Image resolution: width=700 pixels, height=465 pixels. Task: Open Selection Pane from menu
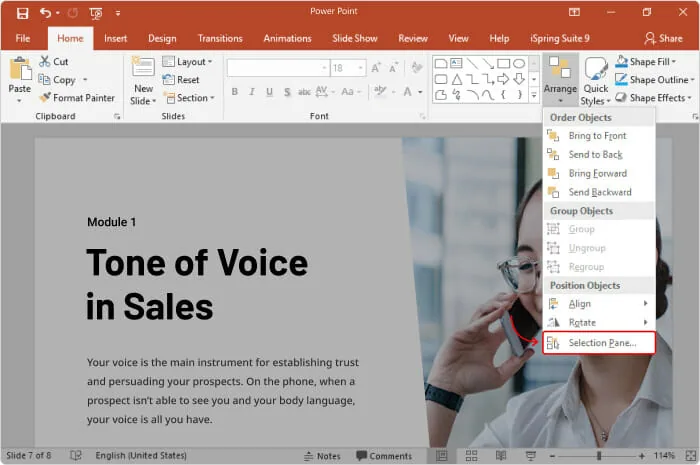point(599,343)
